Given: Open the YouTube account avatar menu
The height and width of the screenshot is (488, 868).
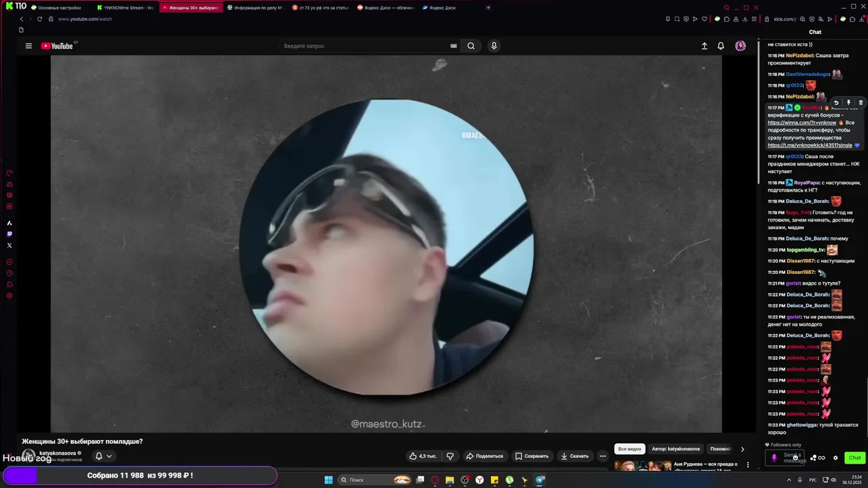Looking at the screenshot, I should click(741, 46).
